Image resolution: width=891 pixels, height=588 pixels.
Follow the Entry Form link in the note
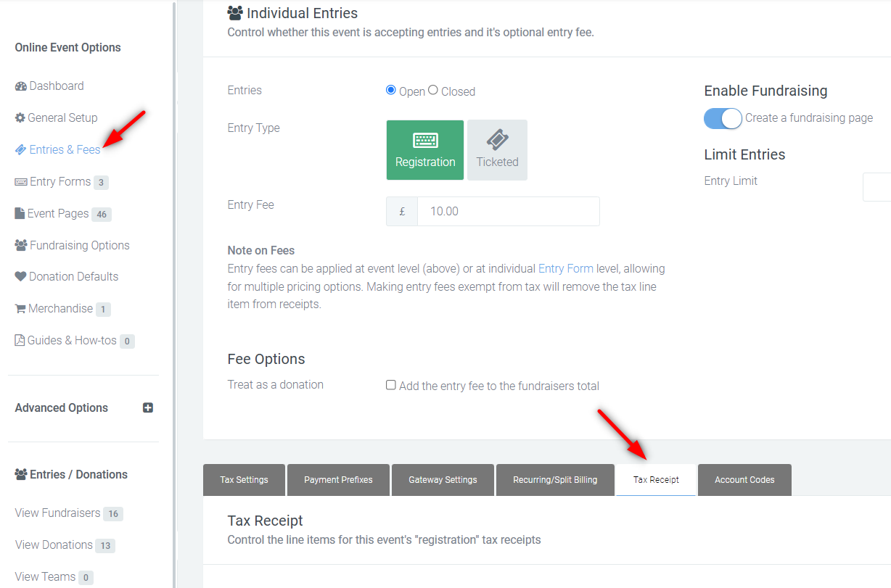[x=566, y=268]
